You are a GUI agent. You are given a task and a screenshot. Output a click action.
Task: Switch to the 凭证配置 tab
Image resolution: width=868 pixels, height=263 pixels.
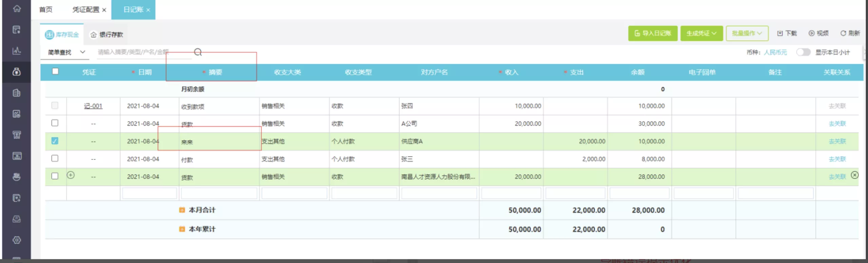click(x=85, y=9)
